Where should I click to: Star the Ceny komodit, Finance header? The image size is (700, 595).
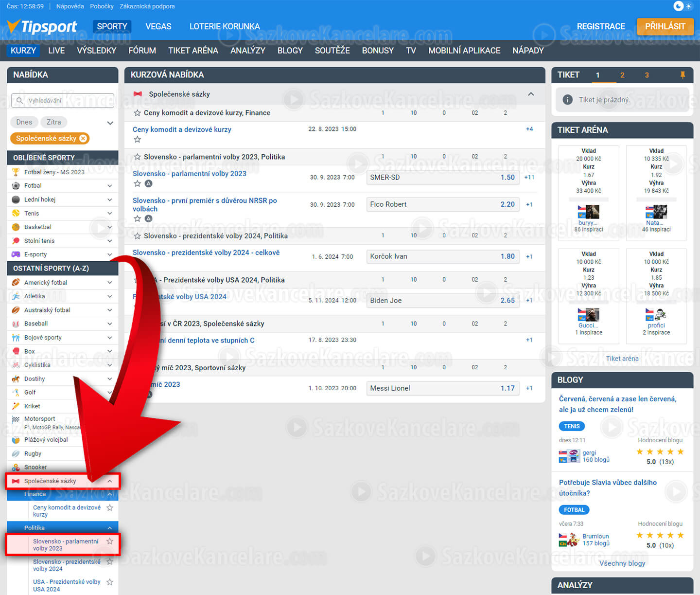tap(138, 113)
